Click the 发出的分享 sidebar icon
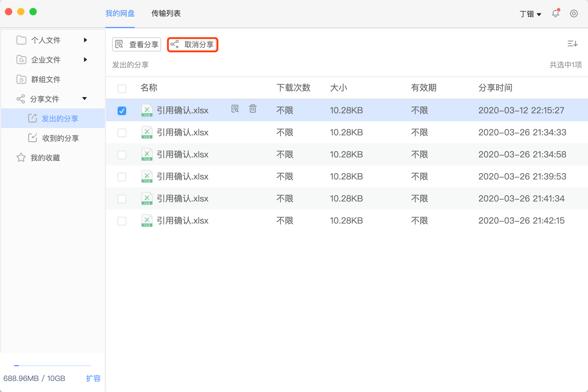This screenshot has width=588, height=392. pos(32,118)
